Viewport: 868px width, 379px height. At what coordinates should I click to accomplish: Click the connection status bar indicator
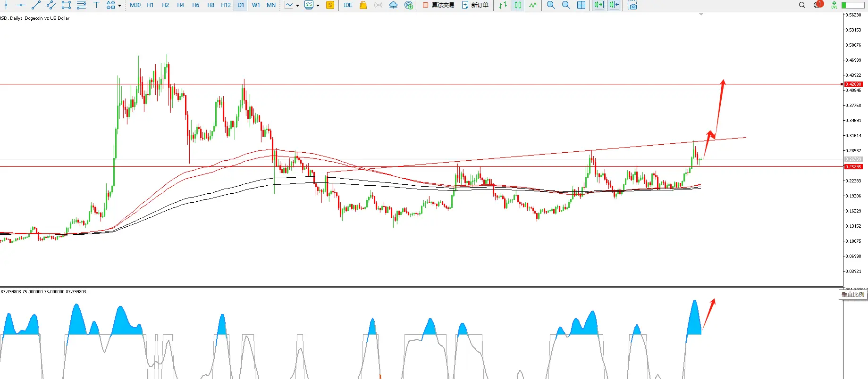click(852, 5)
